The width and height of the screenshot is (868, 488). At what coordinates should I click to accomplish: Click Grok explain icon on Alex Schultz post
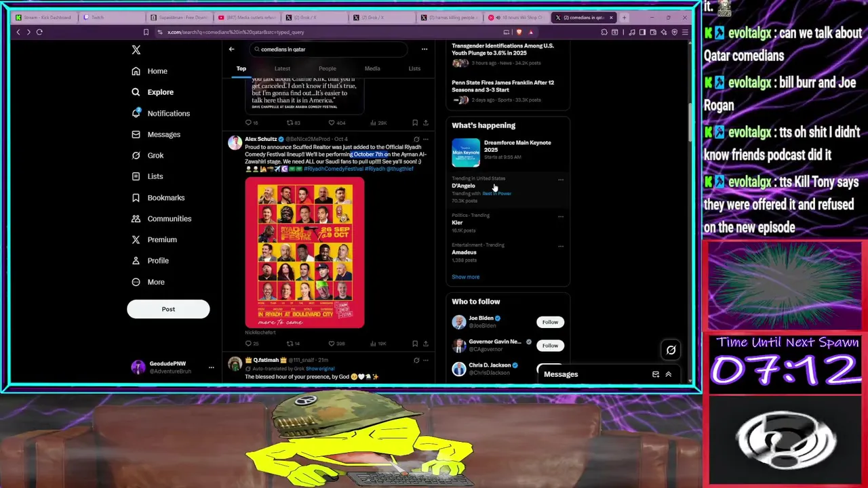(416, 139)
